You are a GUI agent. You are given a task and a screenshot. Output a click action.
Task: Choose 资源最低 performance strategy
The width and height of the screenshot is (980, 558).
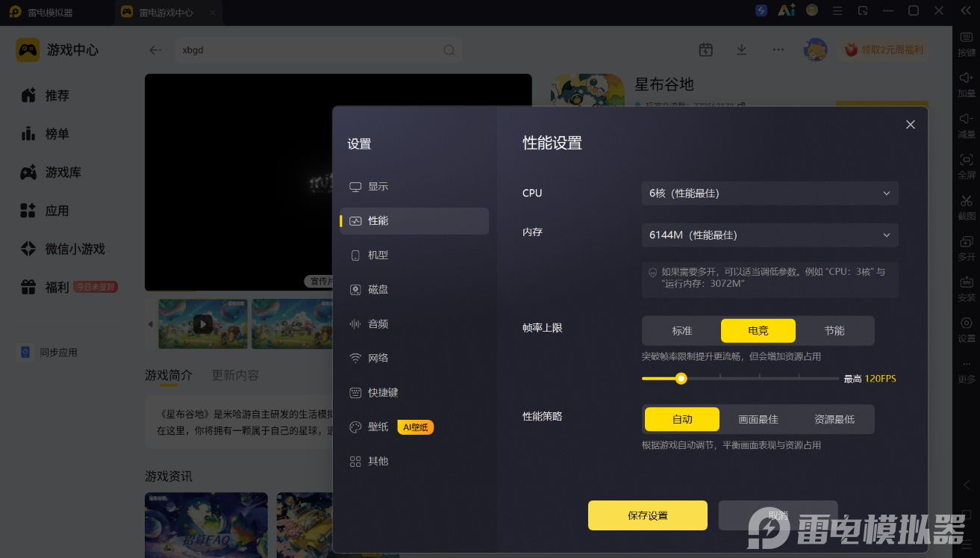pyautogui.click(x=834, y=419)
